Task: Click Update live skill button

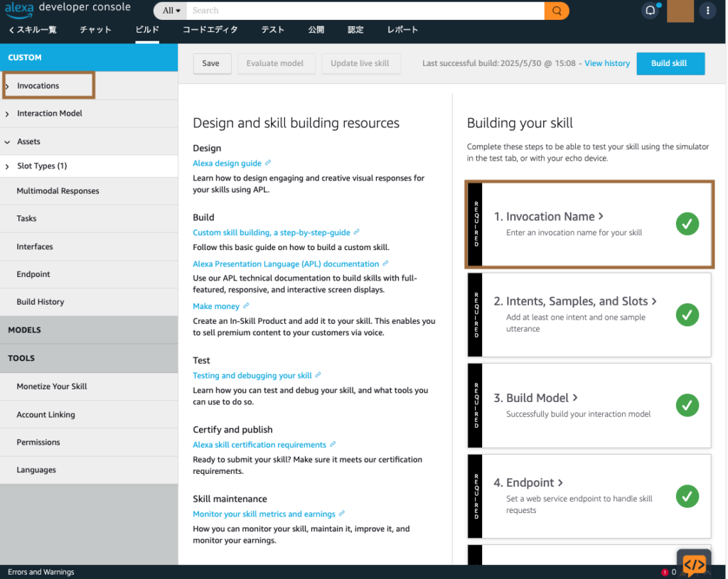Action: point(360,63)
